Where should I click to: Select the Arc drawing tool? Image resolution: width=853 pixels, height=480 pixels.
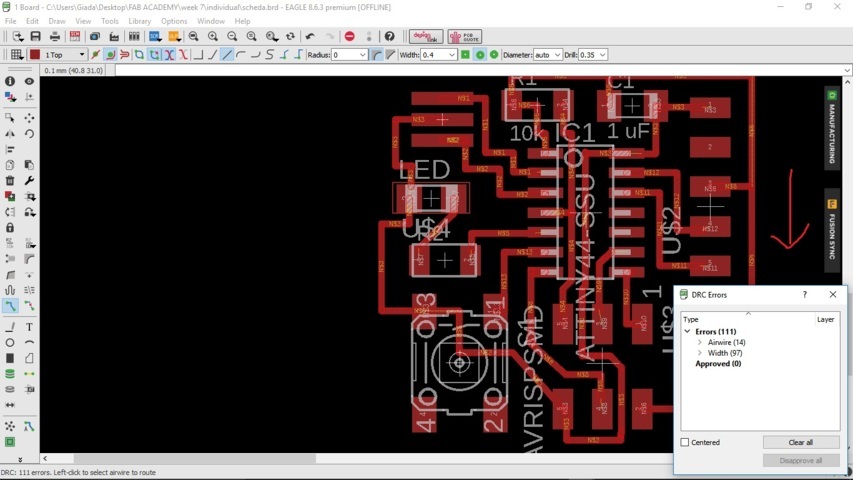[29, 342]
